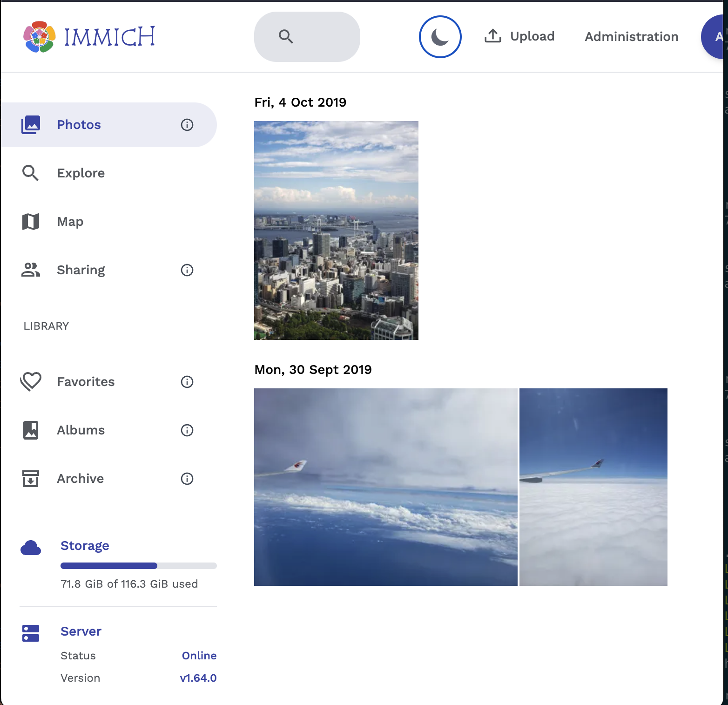Click the Immich flower logo
Image resolution: width=728 pixels, height=705 pixels.
click(x=40, y=37)
